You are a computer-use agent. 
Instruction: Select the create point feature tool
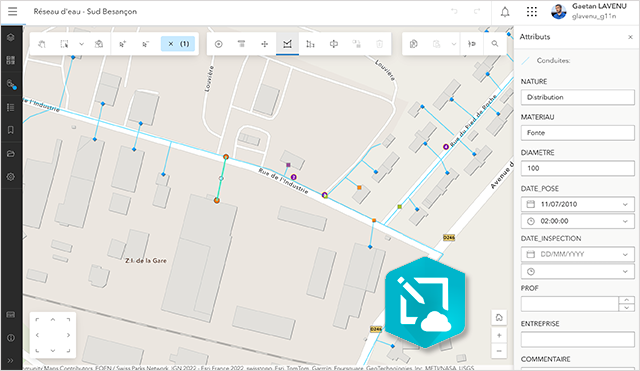(x=219, y=44)
